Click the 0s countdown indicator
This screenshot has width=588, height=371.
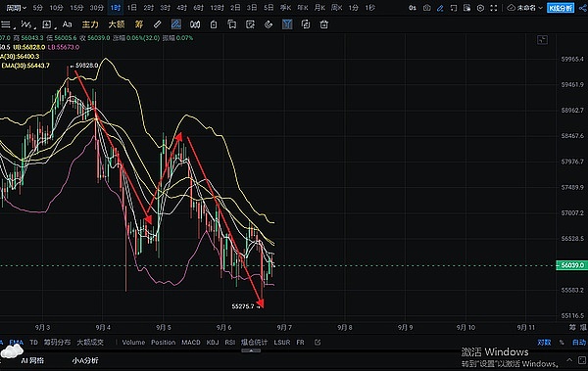tap(413, 8)
